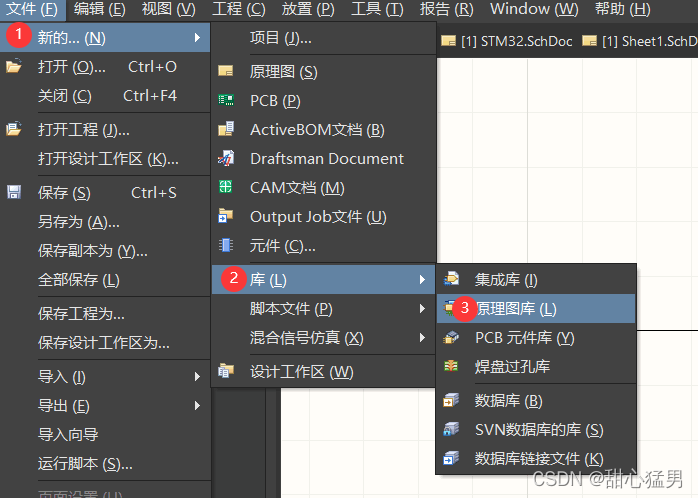Click the database link file icon
Viewport: 698px width, 498px height.
pyautogui.click(x=451, y=458)
